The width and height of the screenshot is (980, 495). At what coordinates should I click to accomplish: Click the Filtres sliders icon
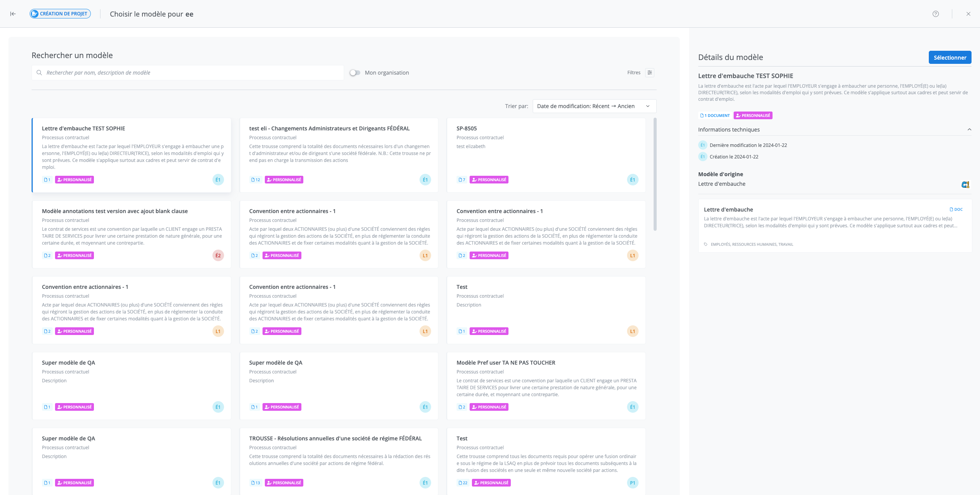[x=650, y=73]
